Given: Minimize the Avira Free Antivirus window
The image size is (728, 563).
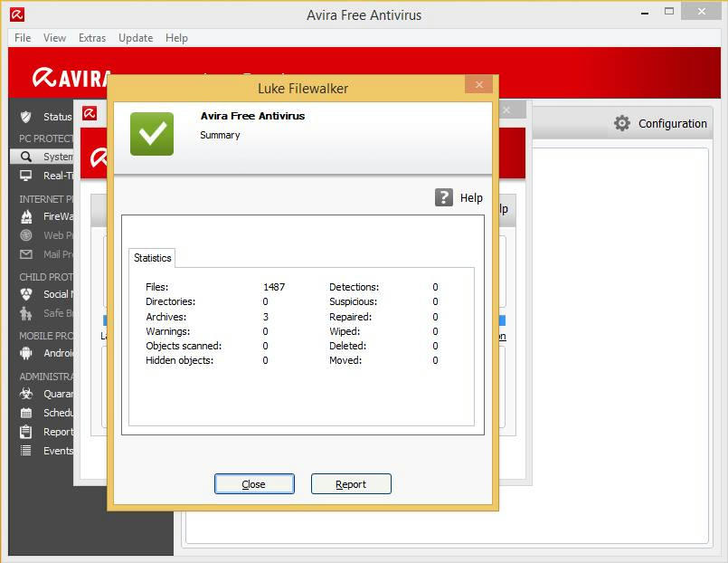Looking at the screenshot, I should (645, 14).
